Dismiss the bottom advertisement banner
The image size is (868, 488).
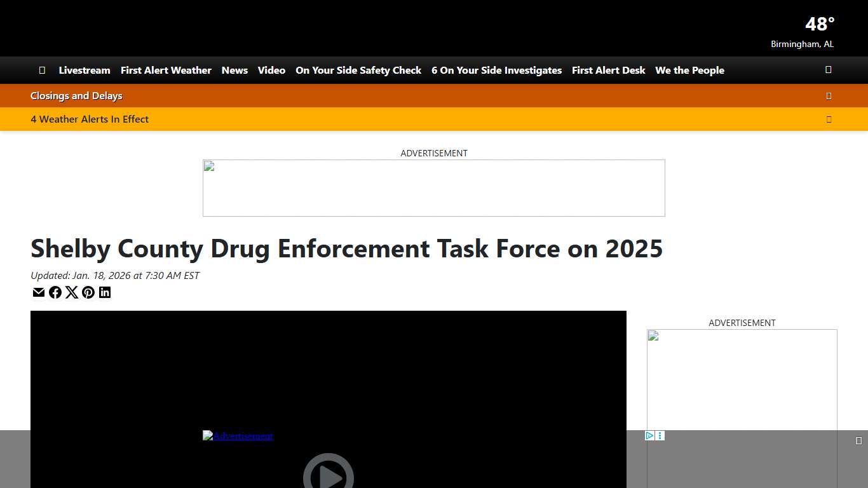click(860, 439)
